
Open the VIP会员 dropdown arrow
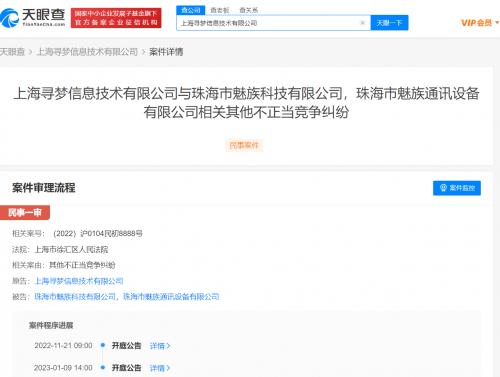tap(497, 23)
